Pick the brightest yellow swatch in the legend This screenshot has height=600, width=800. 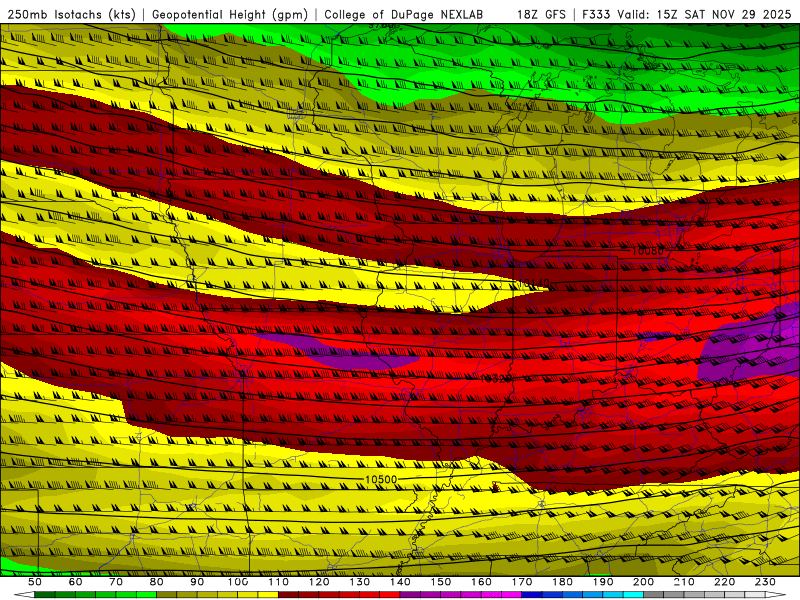coord(268,594)
